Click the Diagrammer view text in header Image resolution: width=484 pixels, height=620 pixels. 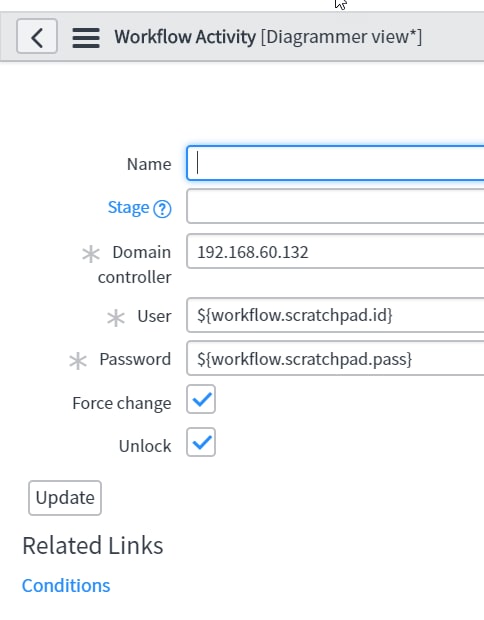[342, 37]
